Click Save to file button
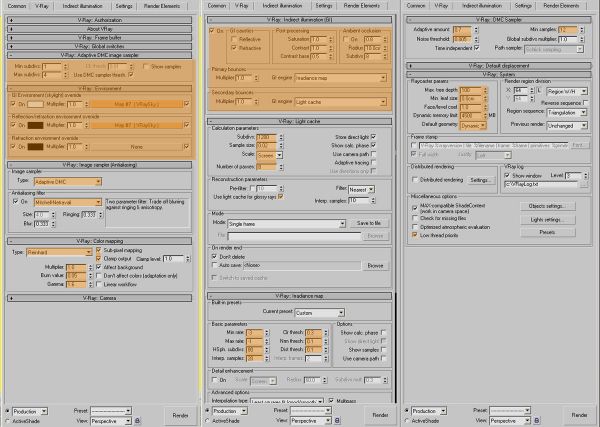This screenshot has width=600, height=427. point(369,223)
